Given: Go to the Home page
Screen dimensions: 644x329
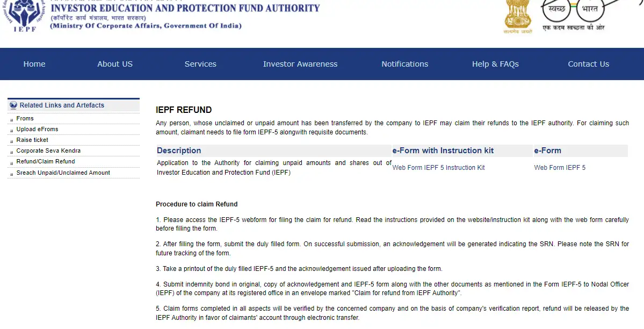Looking at the screenshot, I should (34, 63).
